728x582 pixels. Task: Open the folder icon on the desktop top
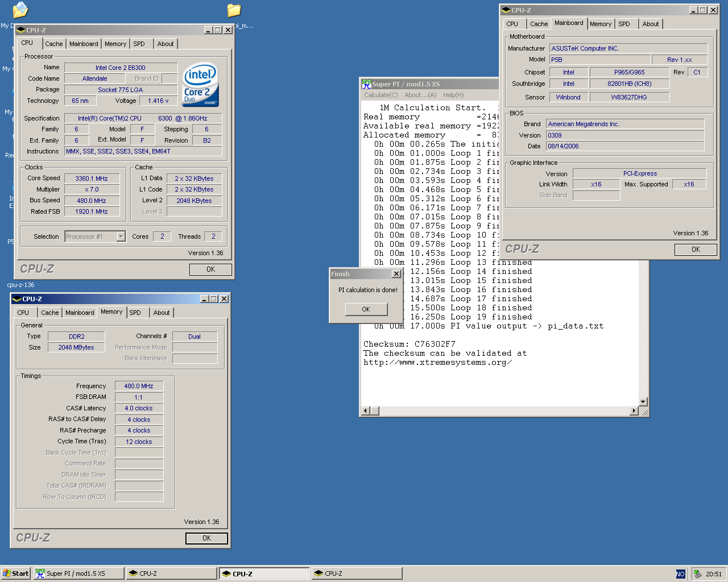tap(234, 10)
